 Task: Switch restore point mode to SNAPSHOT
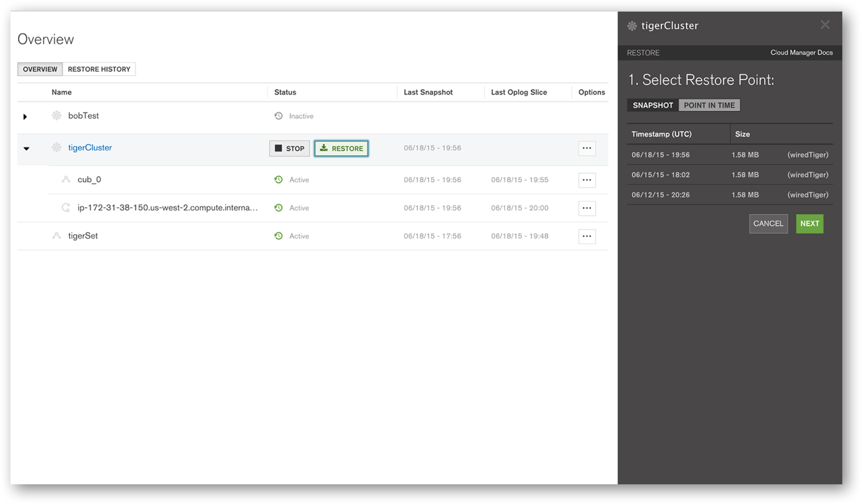click(653, 105)
